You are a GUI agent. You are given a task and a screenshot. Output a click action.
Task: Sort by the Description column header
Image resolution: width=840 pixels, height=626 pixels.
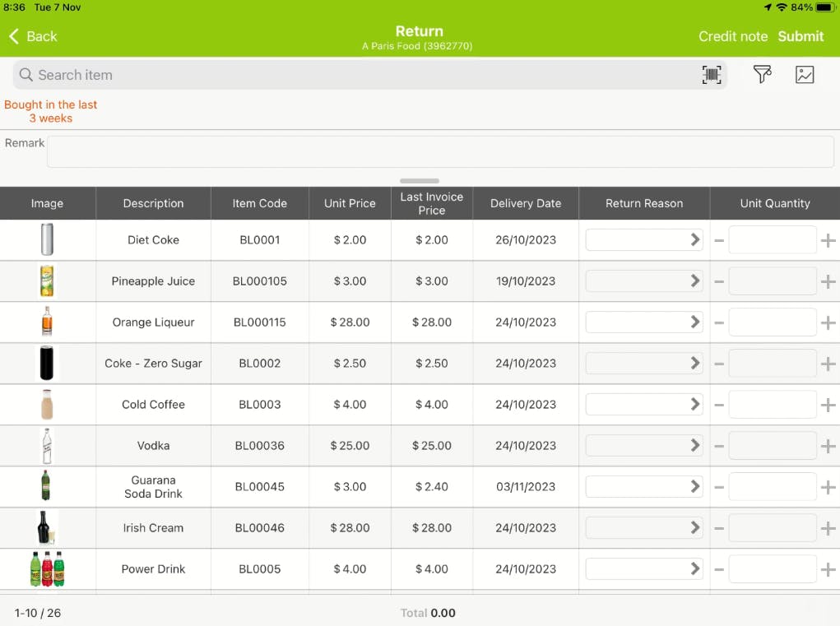pyautogui.click(x=153, y=203)
